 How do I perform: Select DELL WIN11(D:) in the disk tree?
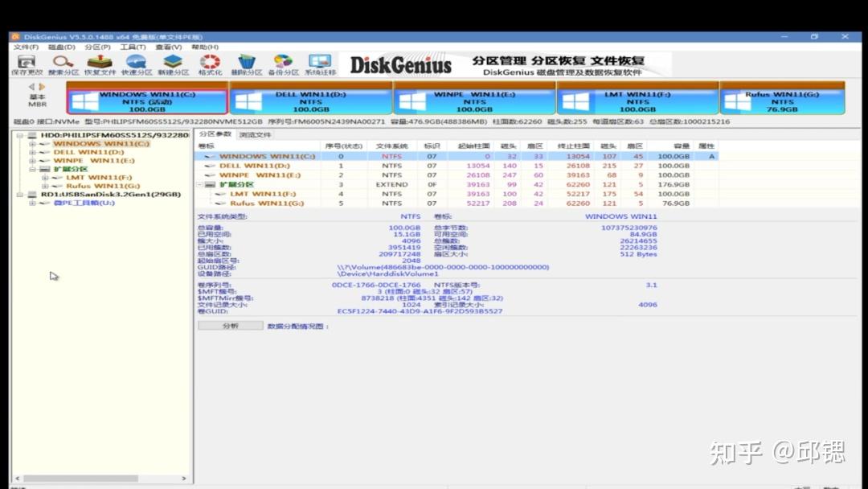coord(88,152)
